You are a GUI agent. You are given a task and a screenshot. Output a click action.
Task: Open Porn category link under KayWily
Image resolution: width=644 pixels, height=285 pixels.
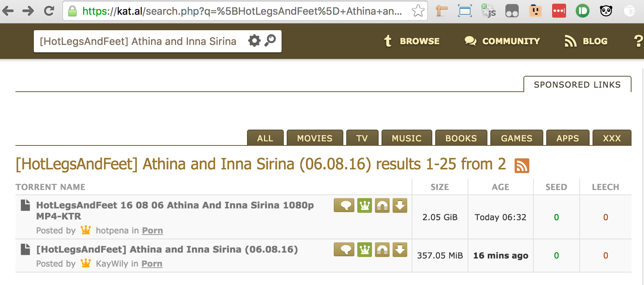(x=152, y=264)
